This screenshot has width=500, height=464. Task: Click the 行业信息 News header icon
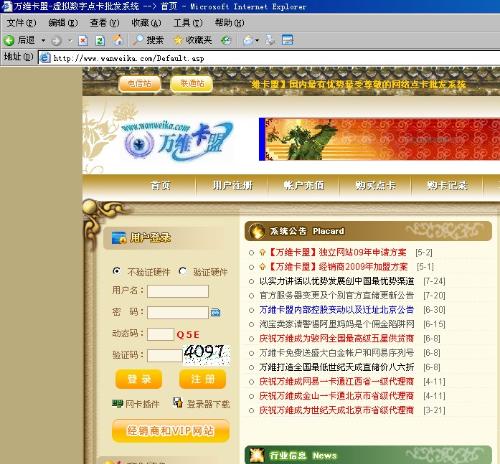point(257,455)
